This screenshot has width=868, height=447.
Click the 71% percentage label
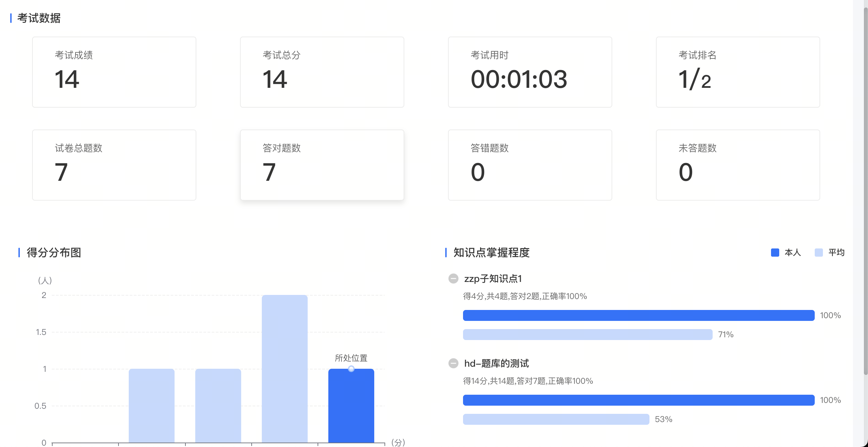tap(726, 335)
